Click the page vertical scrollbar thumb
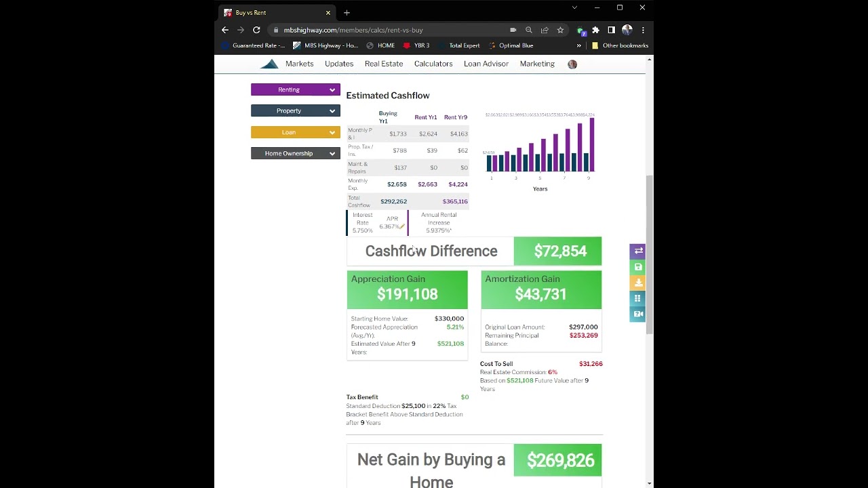This screenshot has height=488, width=868. click(x=650, y=254)
